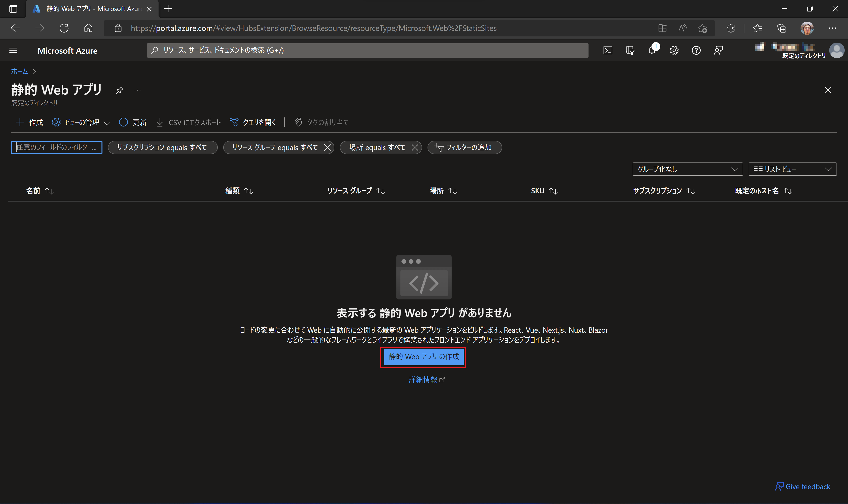The height and width of the screenshot is (504, 848).
Task: Click the Give feedback link
Action: point(803,487)
